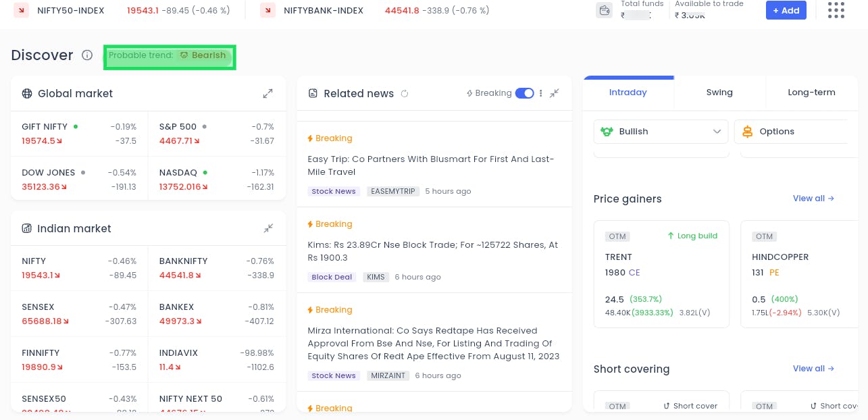Click the Probable trend Bearish badge
The height and width of the screenshot is (420, 868).
pyautogui.click(x=202, y=55)
